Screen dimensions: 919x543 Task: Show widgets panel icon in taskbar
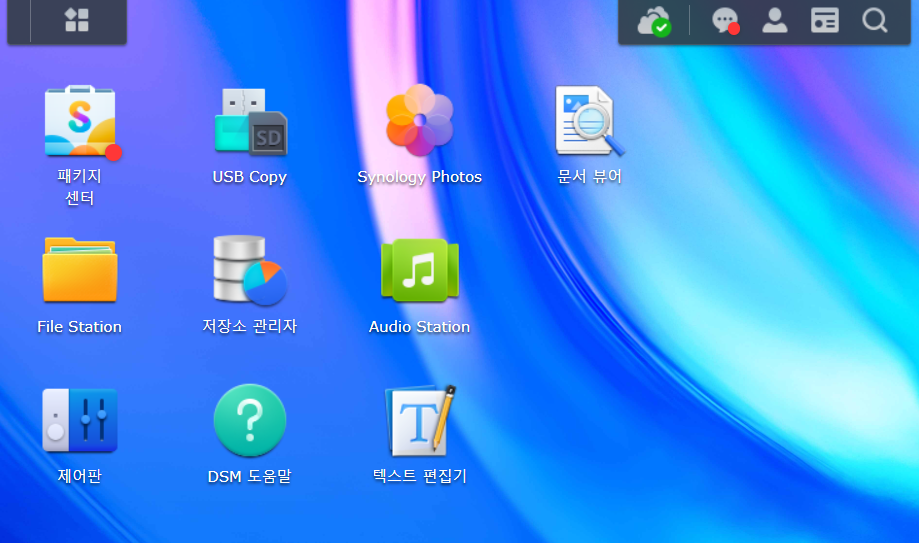click(825, 20)
